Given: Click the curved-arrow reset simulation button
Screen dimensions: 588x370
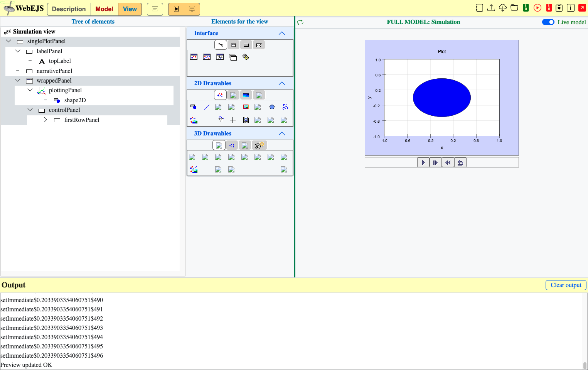Looking at the screenshot, I should (460, 162).
